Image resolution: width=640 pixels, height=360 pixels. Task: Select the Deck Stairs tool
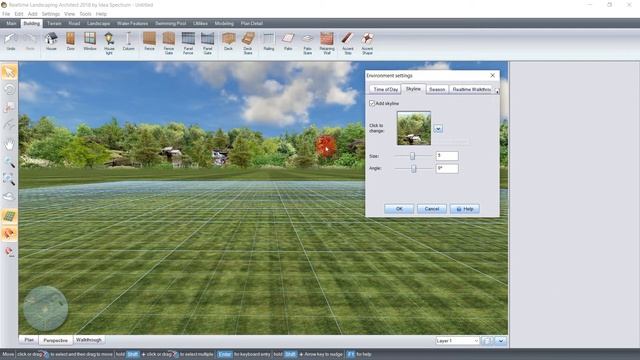coord(248,43)
